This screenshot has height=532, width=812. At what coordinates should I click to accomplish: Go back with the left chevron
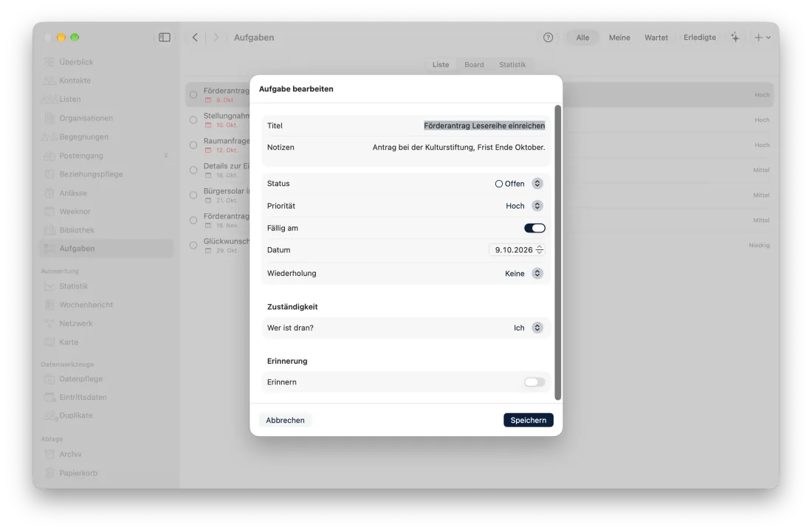point(195,37)
